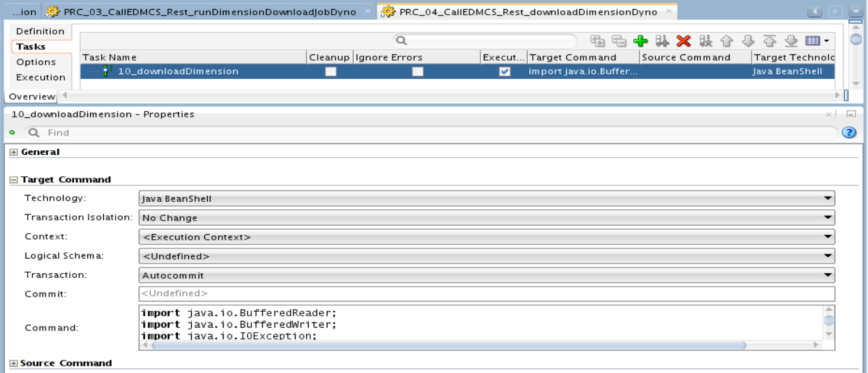Select the Execution tab on the left

(40, 77)
